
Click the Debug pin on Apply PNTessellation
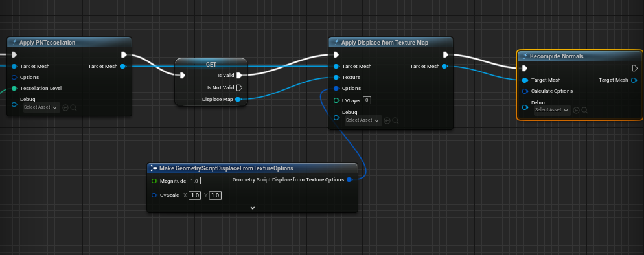[14, 105]
